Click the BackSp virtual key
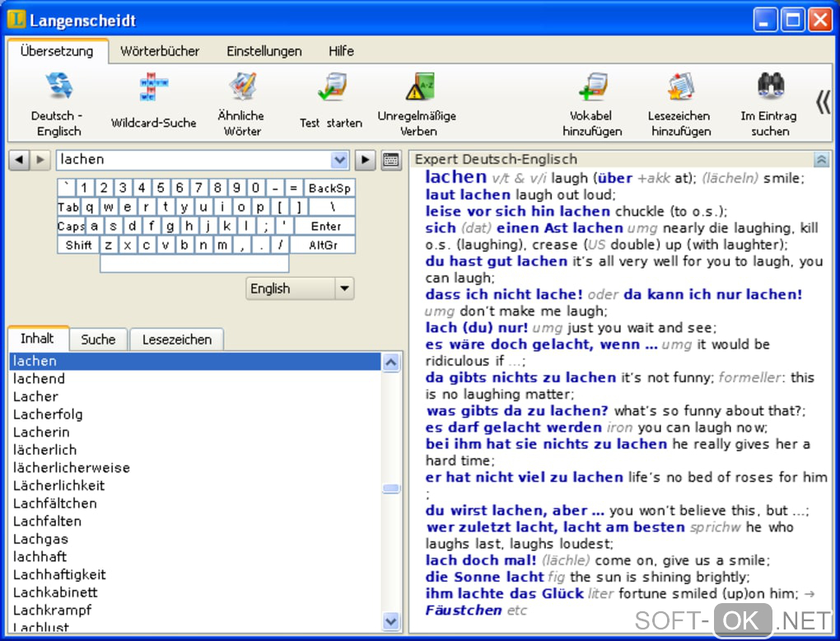840x641 pixels. click(329, 188)
